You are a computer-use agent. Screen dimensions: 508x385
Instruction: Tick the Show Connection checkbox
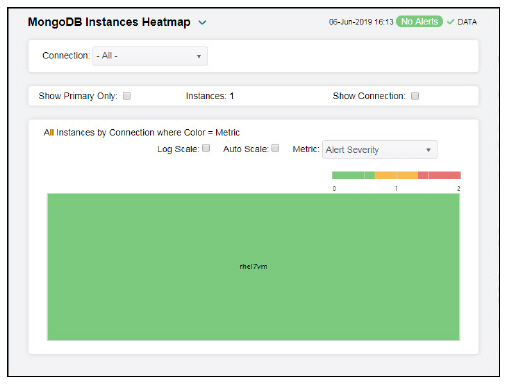pos(415,96)
